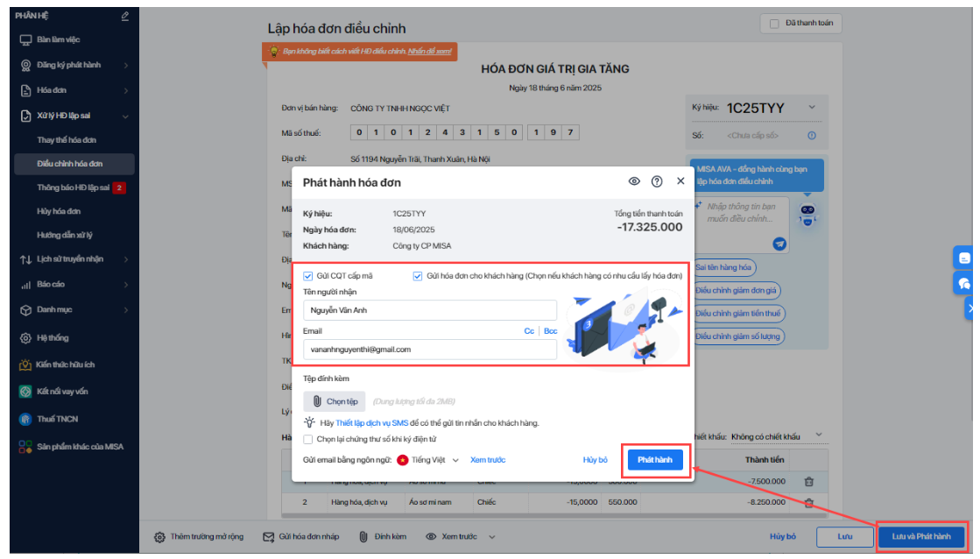Click the AVA send message icon

pyautogui.click(x=779, y=244)
